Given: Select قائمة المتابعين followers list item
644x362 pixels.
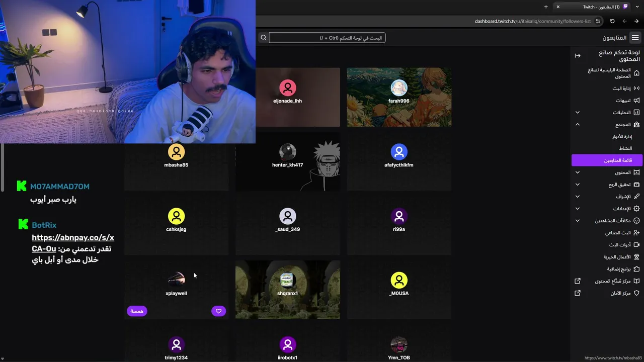Looking at the screenshot, I should click(x=607, y=160).
